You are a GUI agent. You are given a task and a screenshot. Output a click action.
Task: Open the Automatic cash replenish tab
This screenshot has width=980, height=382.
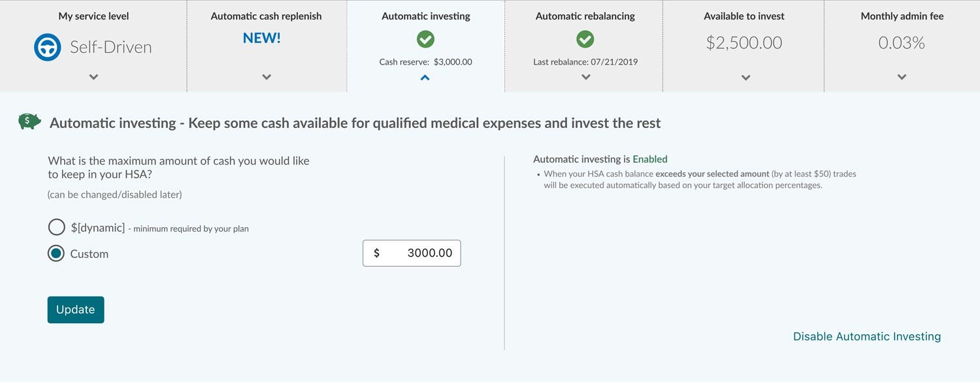point(266,16)
